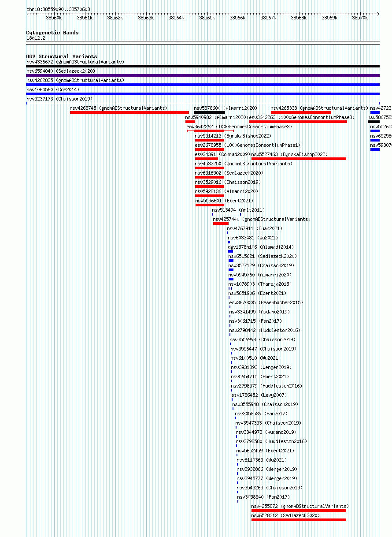Select the nsv6594040 (Sedlazeck2020) label
392x537 pixels.
coord(61,71)
